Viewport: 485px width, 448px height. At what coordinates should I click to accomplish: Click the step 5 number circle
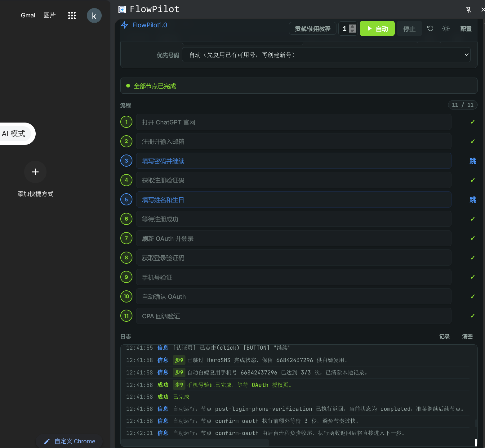pyautogui.click(x=126, y=199)
